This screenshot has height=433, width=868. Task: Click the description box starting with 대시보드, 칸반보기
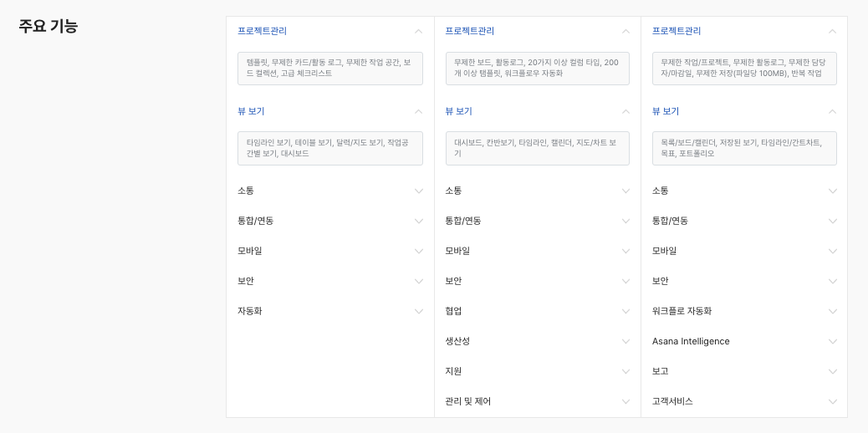pyautogui.click(x=537, y=148)
